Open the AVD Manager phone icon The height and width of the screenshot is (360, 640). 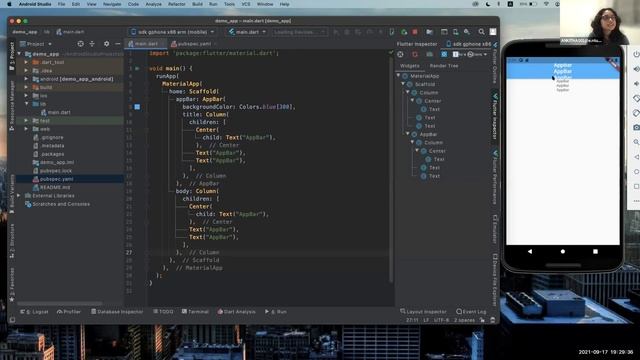456,32
